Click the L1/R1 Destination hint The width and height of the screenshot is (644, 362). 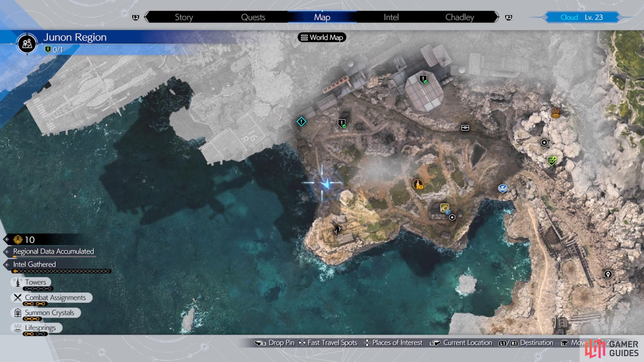[x=526, y=343]
